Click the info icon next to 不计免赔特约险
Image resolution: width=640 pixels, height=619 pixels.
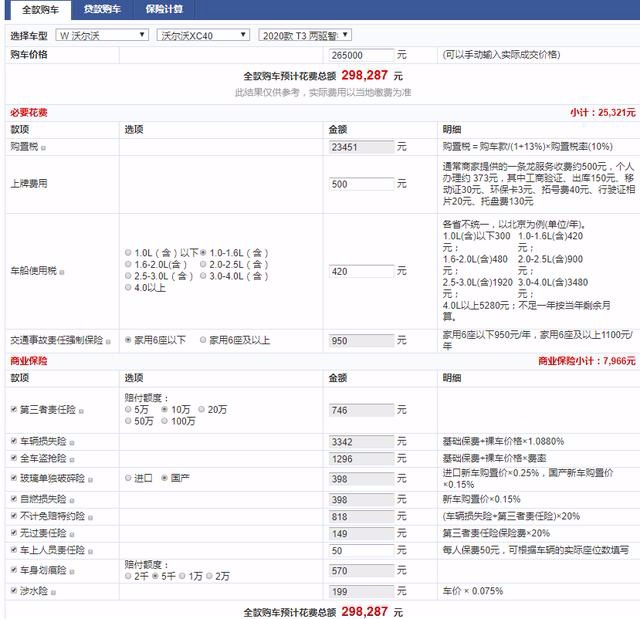click(x=90, y=518)
